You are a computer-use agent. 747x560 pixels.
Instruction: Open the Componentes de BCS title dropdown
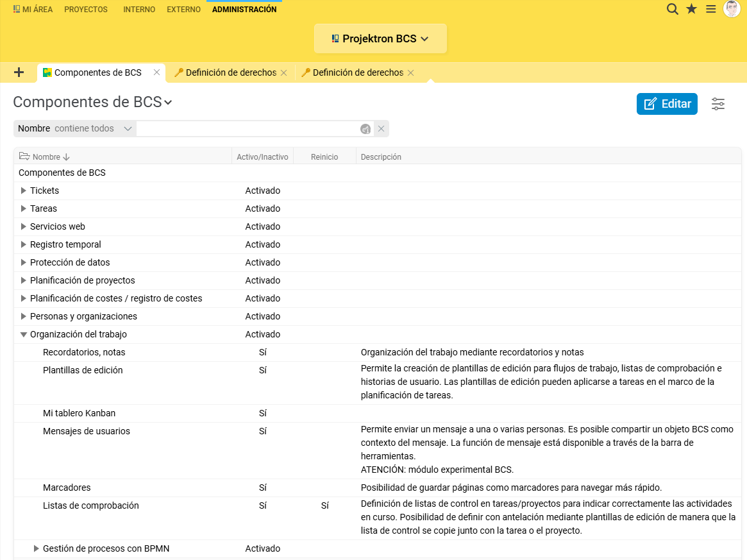click(168, 103)
